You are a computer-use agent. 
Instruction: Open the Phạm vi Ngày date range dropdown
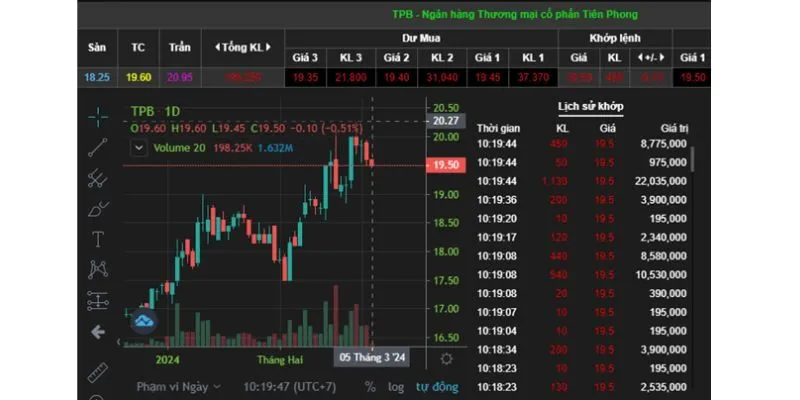179,387
